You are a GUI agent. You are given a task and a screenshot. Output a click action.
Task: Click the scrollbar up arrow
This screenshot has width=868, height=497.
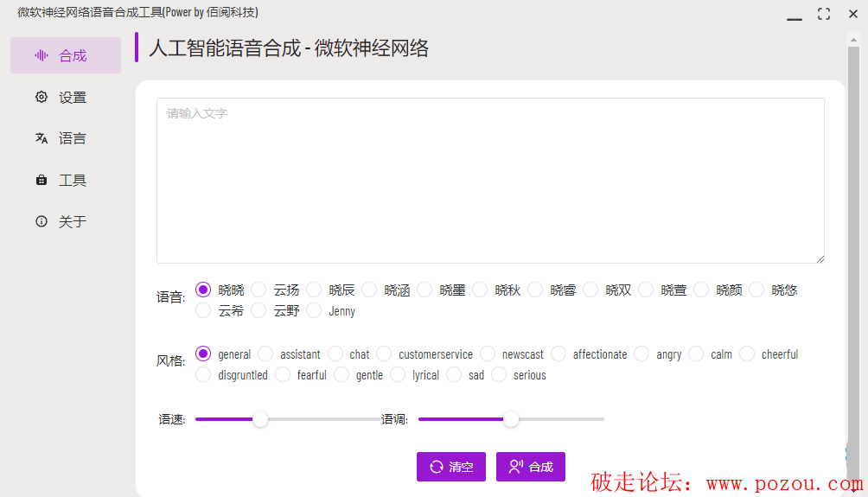853,39
